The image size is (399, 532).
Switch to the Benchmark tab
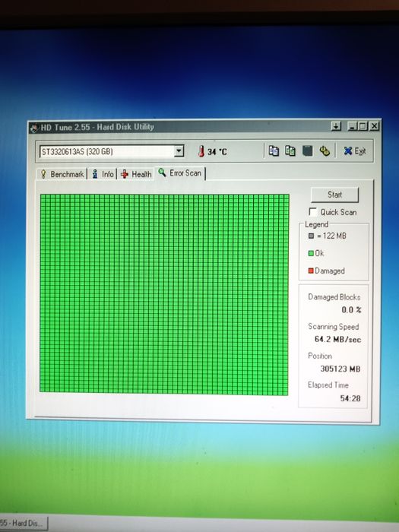coord(62,174)
